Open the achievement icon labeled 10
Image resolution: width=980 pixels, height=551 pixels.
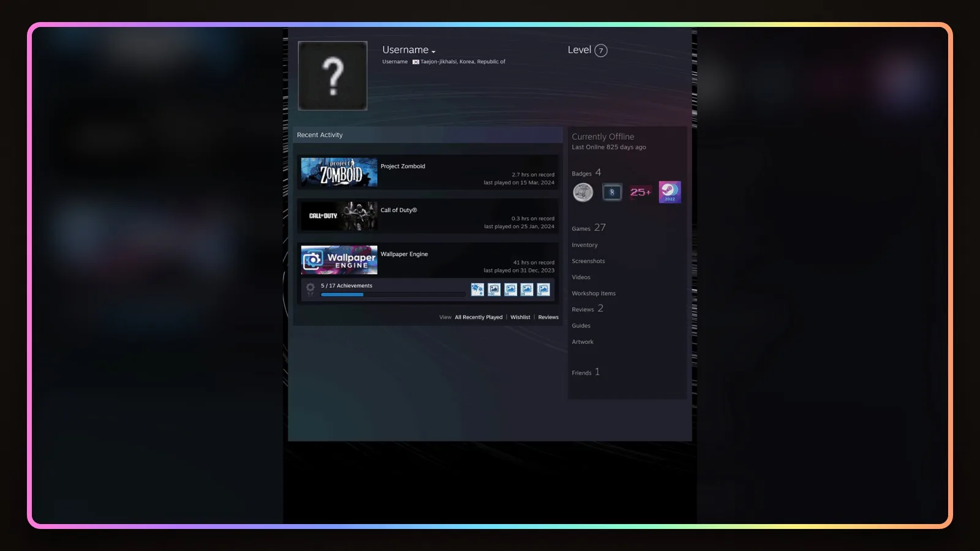(x=543, y=290)
